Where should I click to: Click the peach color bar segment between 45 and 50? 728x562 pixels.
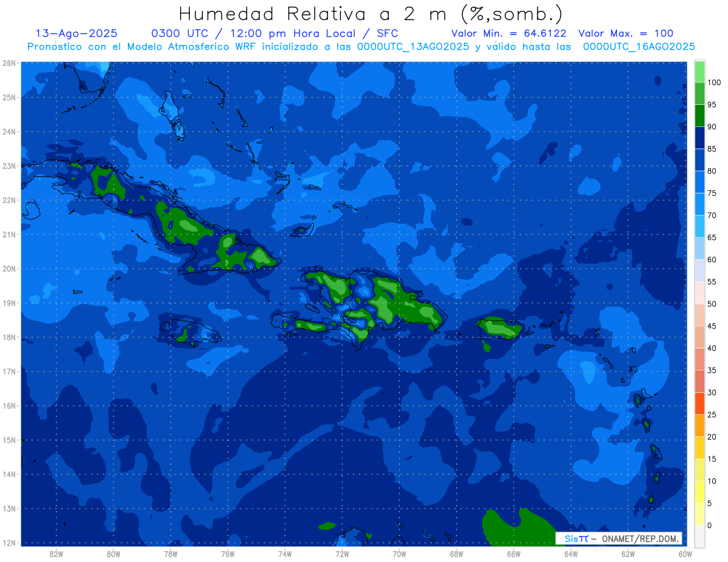click(699, 315)
